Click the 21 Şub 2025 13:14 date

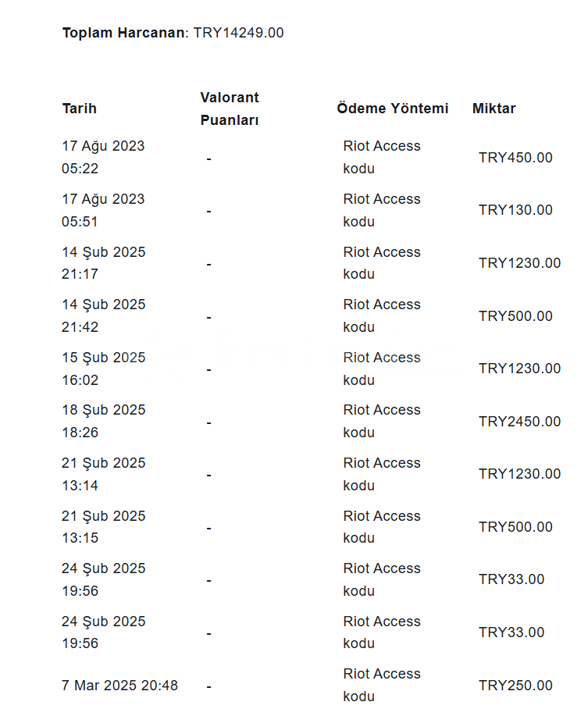click(x=104, y=474)
